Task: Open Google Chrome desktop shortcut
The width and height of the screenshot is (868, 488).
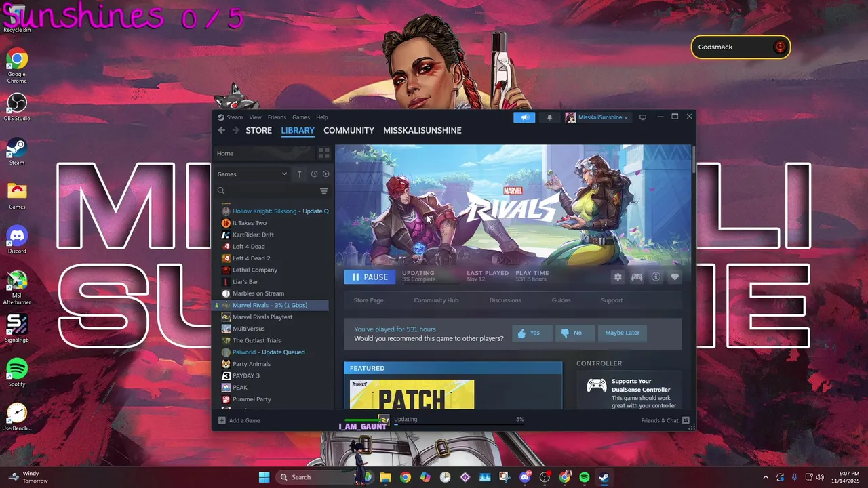Action: pos(17,66)
